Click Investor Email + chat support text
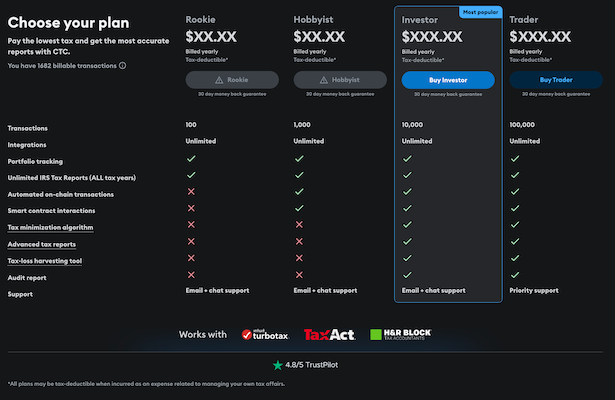The width and height of the screenshot is (615, 400). pos(433,291)
